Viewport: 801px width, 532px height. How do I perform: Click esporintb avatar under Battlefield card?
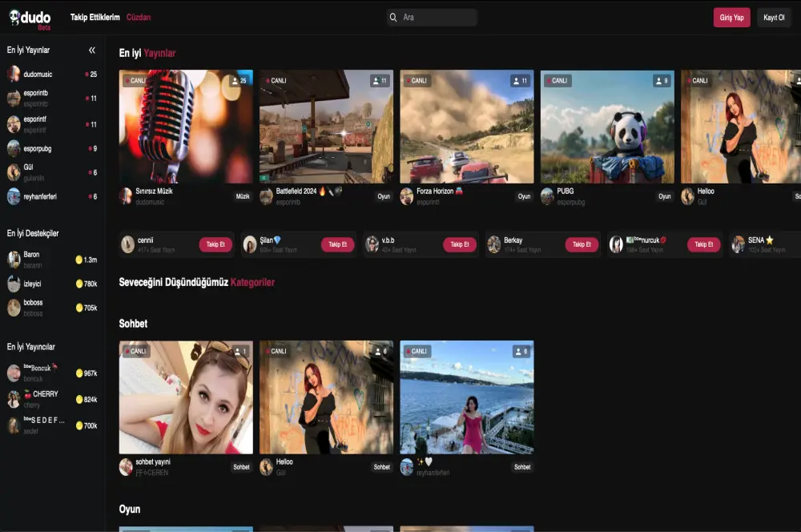266,196
